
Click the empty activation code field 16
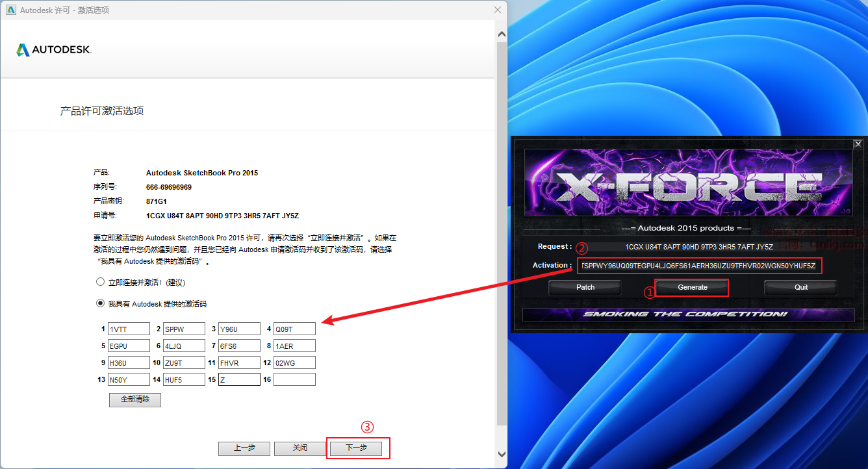point(294,379)
